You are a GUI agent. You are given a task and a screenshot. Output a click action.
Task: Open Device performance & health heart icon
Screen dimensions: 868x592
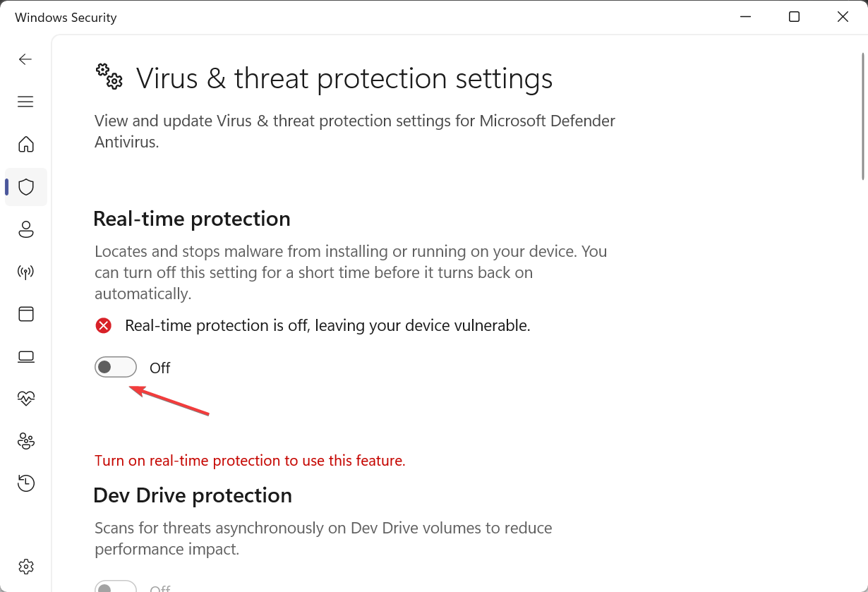[x=26, y=399]
